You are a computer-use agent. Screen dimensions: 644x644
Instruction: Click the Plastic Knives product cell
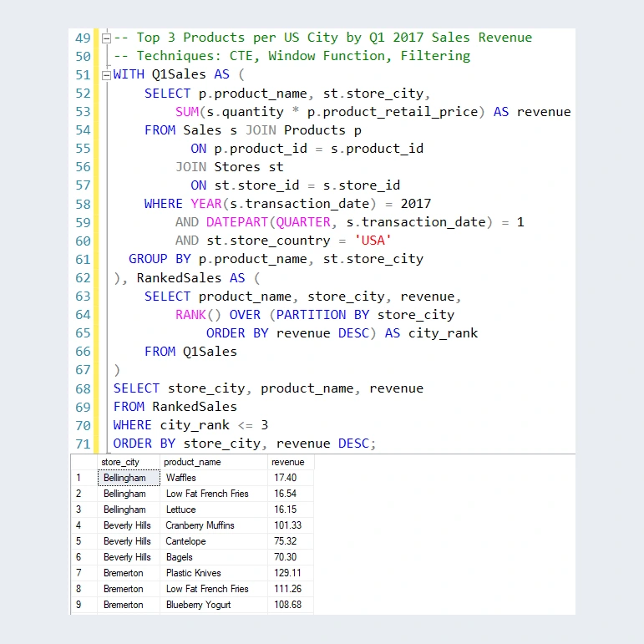click(214, 573)
